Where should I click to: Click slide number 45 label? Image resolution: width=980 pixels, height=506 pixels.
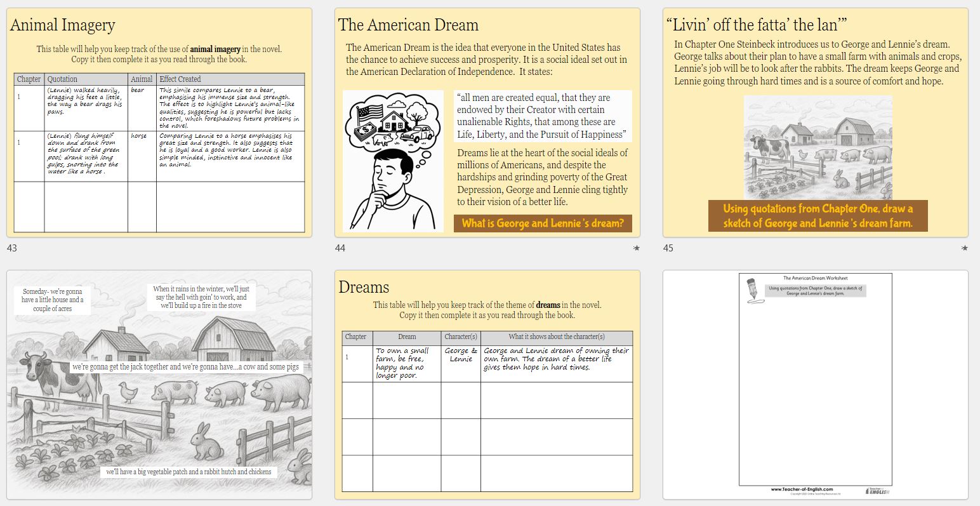tap(668, 248)
